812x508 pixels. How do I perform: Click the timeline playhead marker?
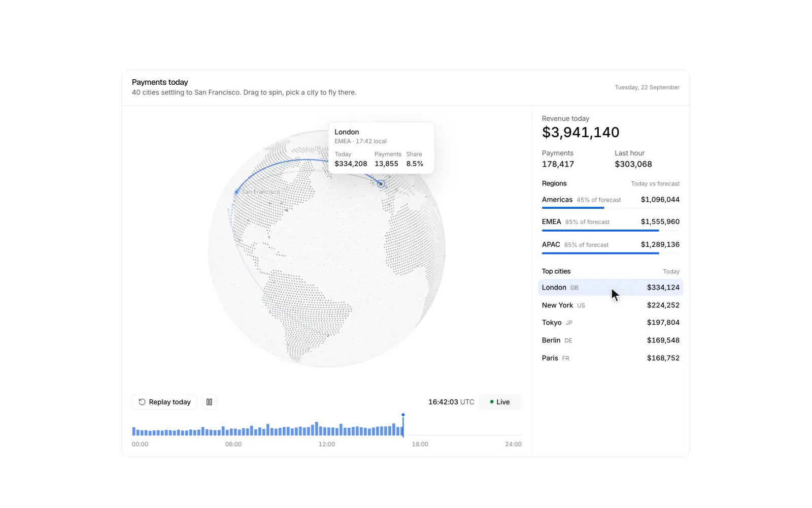coord(403,416)
